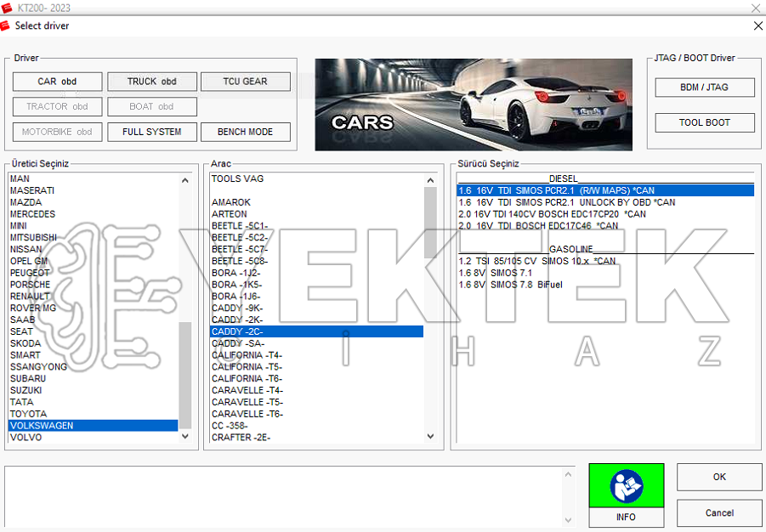Click the KT200 app logo in title bar
Image resolution: width=766 pixels, height=532 pixels.
(x=6, y=8)
